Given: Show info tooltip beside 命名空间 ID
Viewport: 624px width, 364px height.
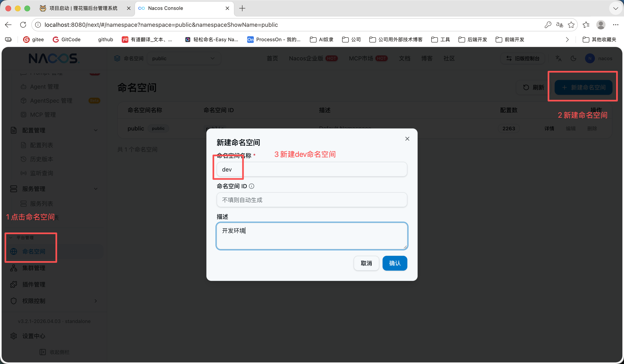Looking at the screenshot, I should pyautogui.click(x=252, y=186).
